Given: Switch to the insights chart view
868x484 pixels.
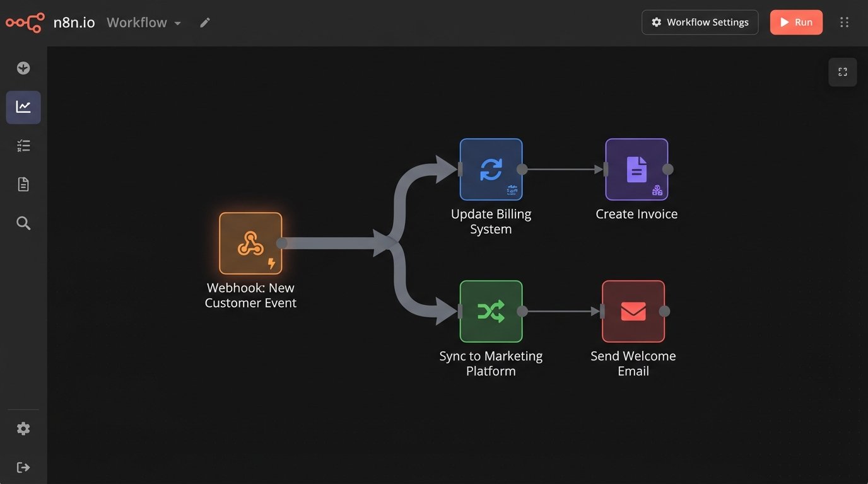Looking at the screenshot, I should pyautogui.click(x=23, y=107).
